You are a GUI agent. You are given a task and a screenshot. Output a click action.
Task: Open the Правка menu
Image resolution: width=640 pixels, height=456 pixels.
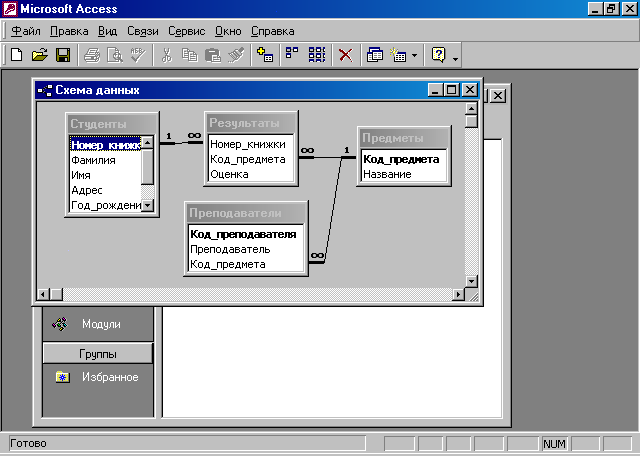click(x=69, y=31)
